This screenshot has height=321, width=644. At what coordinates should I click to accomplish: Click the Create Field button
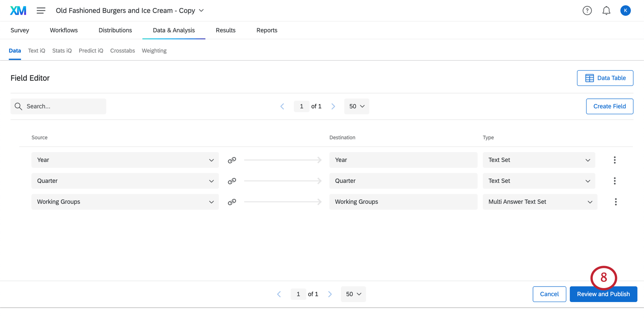pos(609,106)
